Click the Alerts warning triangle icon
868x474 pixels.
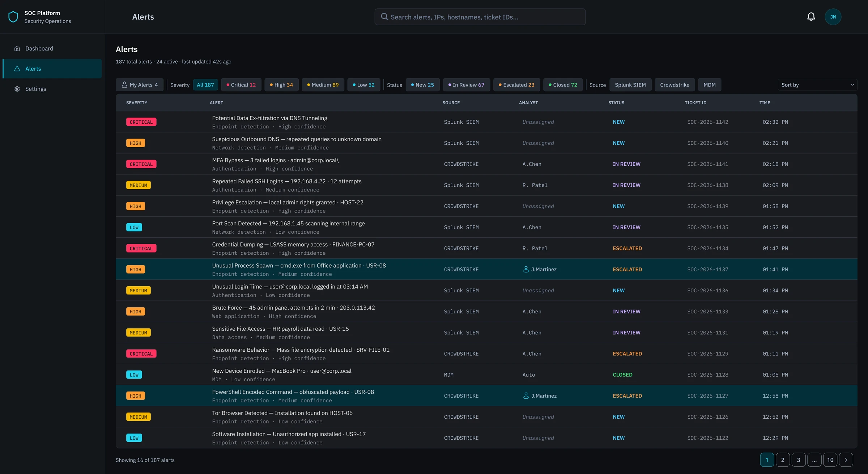pos(17,68)
